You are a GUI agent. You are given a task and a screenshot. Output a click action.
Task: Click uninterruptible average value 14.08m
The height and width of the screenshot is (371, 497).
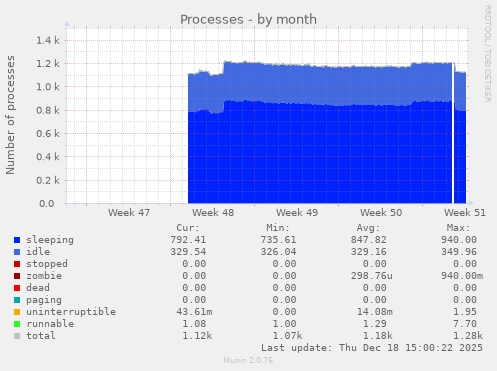pos(375,312)
